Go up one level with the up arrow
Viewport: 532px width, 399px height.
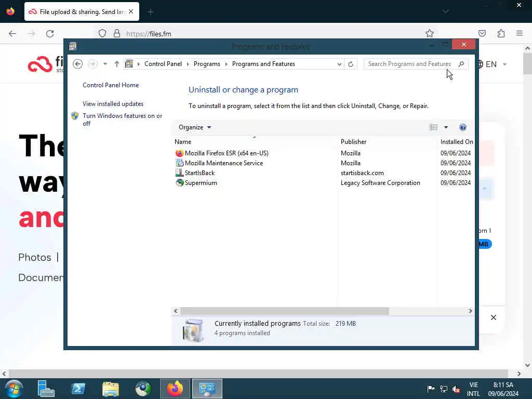(117, 64)
